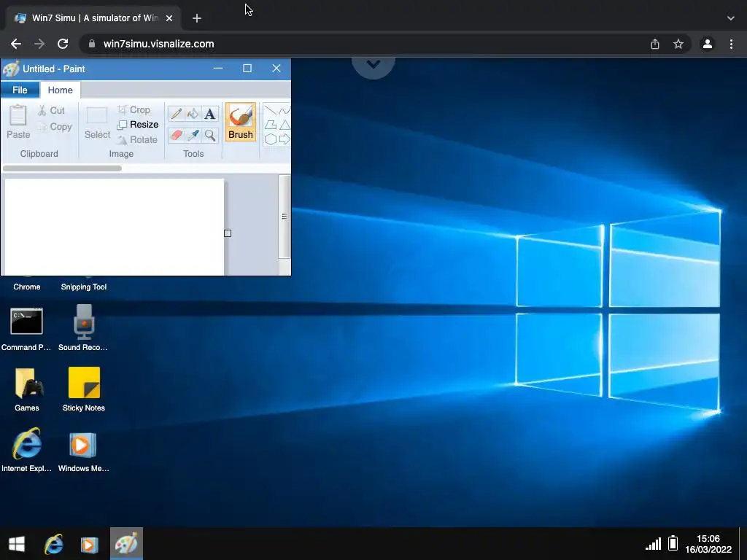Open the Windows Start button
747x560 pixels.
click(17, 544)
